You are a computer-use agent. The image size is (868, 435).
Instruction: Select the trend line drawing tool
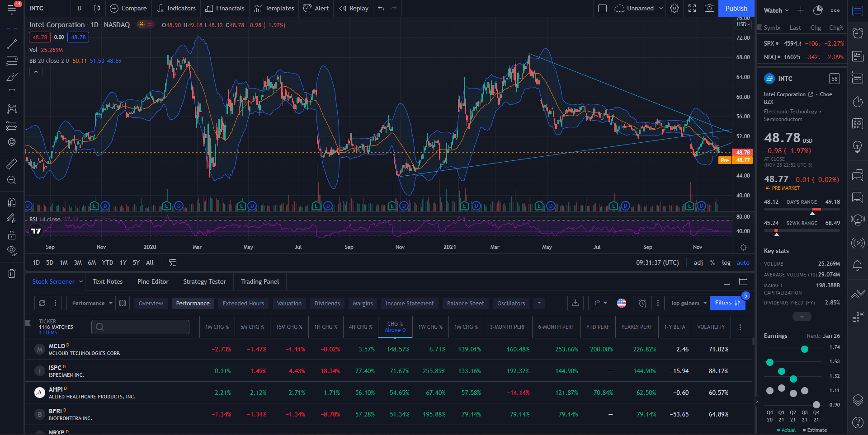coord(12,44)
